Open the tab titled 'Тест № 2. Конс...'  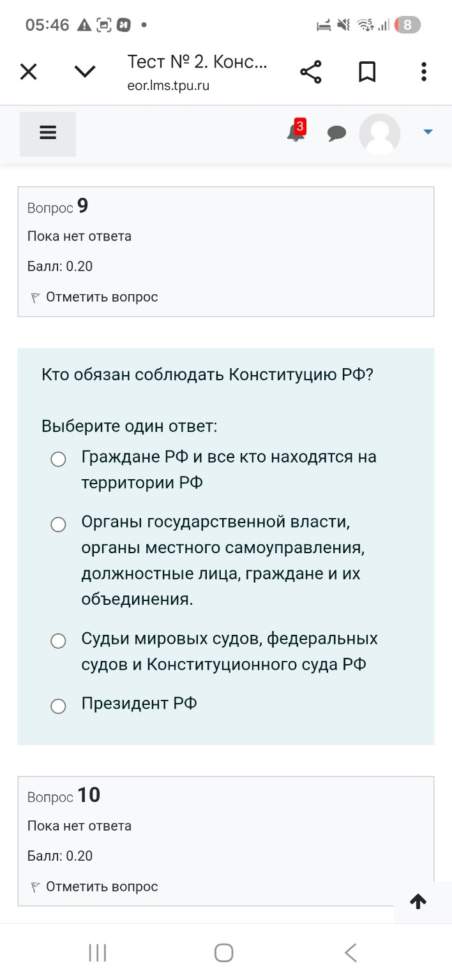tap(197, 62)
